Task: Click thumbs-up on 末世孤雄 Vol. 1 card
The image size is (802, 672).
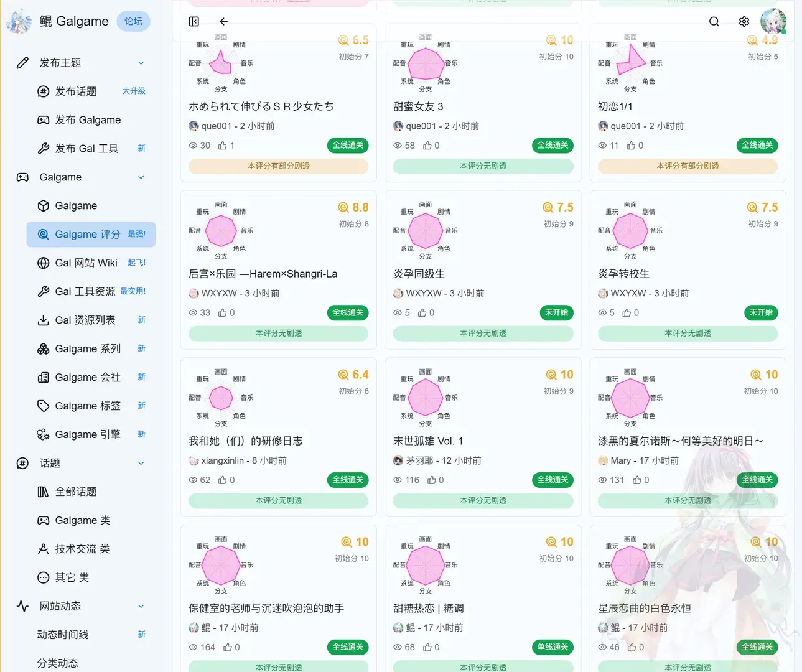Action: (x=432, y=480)
